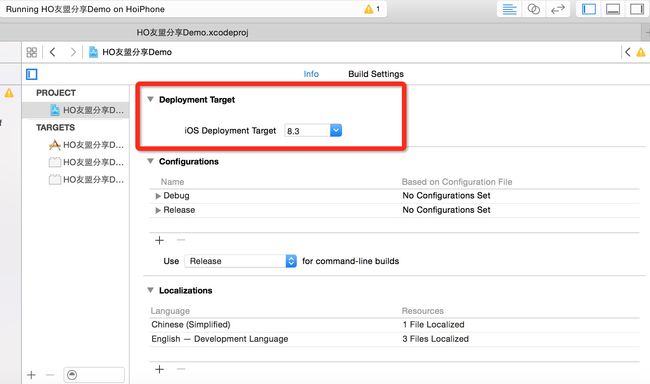Expand the Debug configuration row

pos(158,196)
